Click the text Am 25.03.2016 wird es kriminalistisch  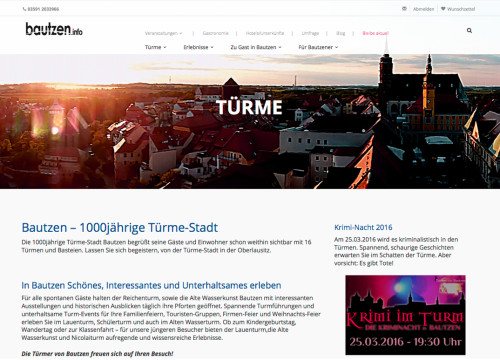396,251
